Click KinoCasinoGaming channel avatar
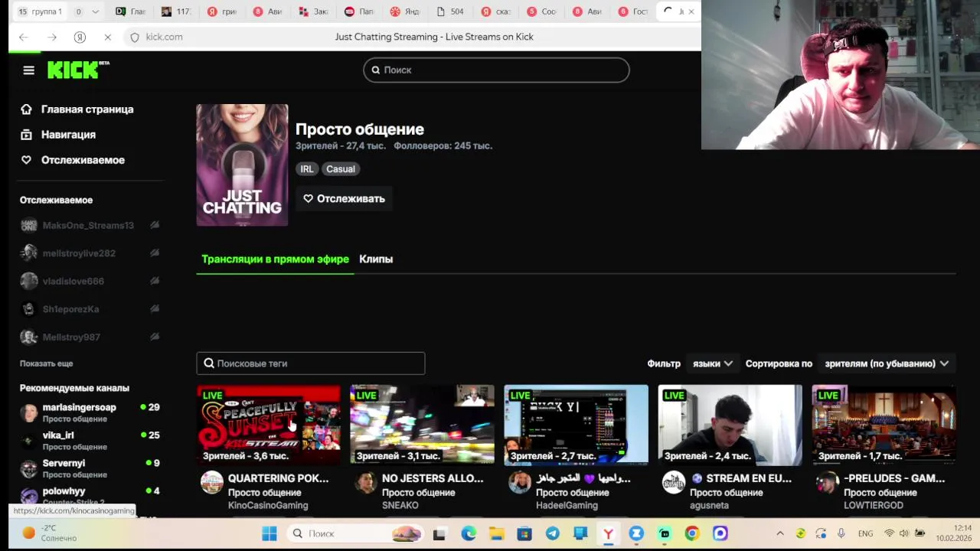The width and height of the screenshot is (980, 551). click(x=212, y=483)
